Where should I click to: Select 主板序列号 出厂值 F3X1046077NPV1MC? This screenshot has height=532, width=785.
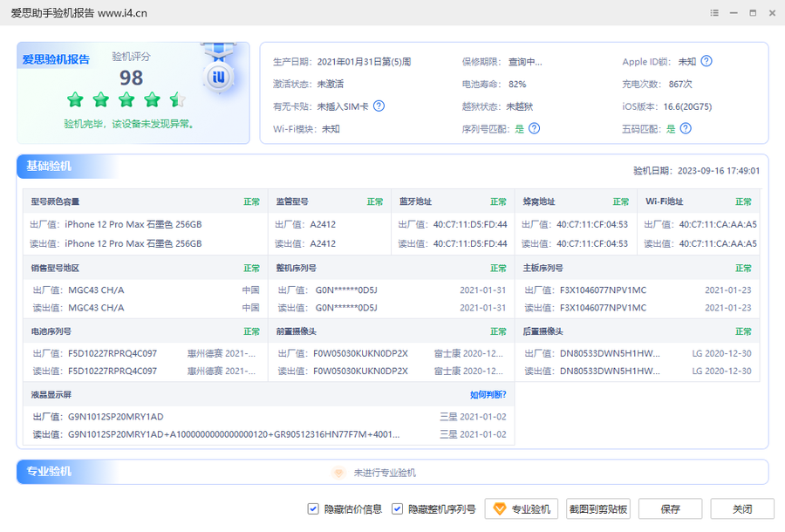pyautogui.click(x=604, y=290)
